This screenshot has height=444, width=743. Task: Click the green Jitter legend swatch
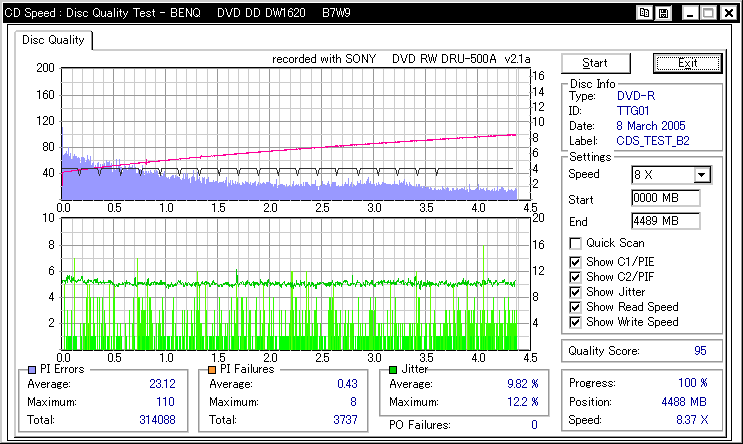[x=394, y=370]
